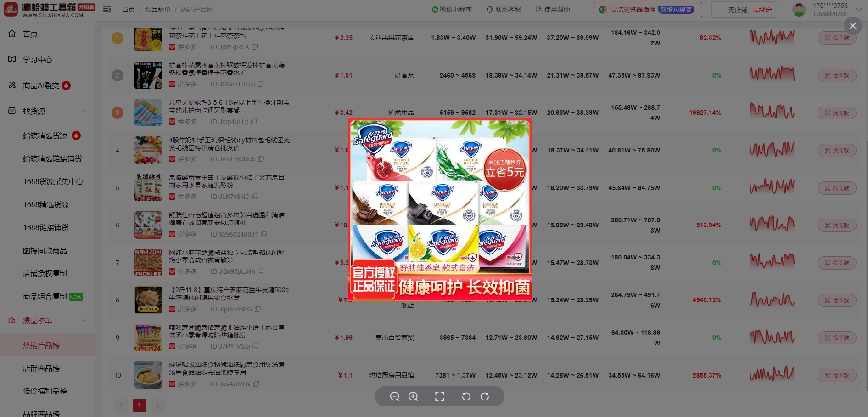
Task: Rotate preview image clockwise
Action: click(485, 396)
